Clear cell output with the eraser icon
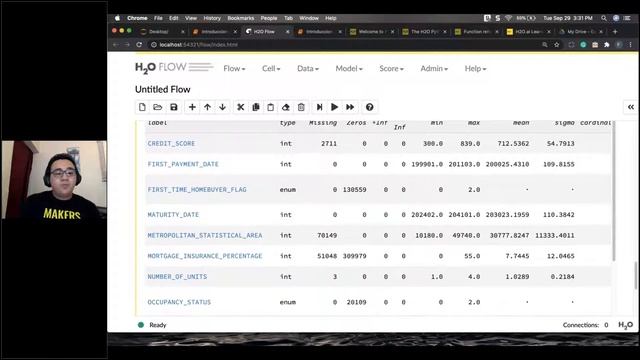Screen dimensions: 640x360 286,107
